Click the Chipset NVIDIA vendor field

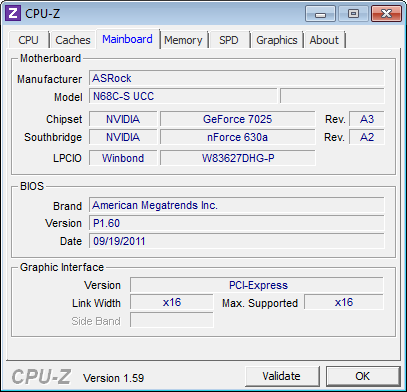[123, 119]
